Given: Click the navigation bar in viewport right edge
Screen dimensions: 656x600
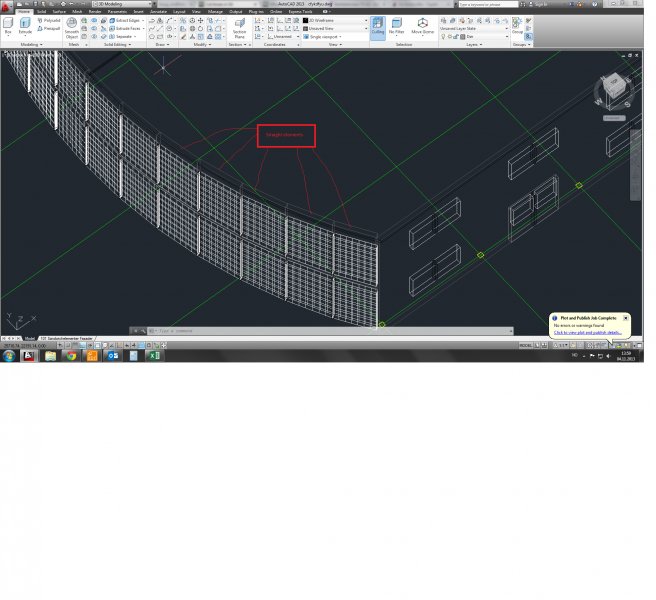Looking at the screenshot, I should [x=635, y=164].
